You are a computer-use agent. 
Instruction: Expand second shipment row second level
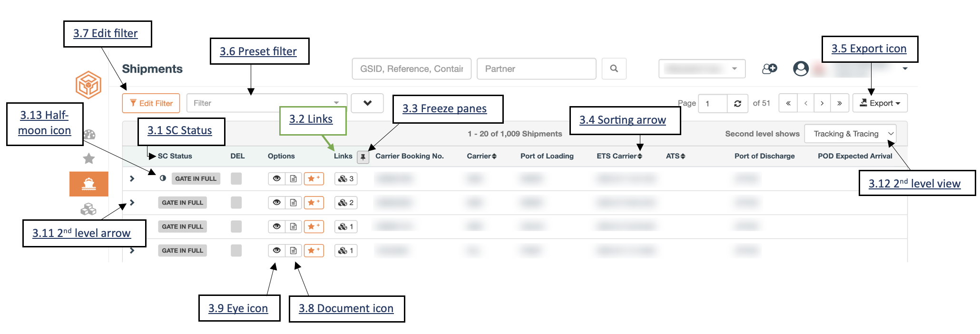click(132, 203)
